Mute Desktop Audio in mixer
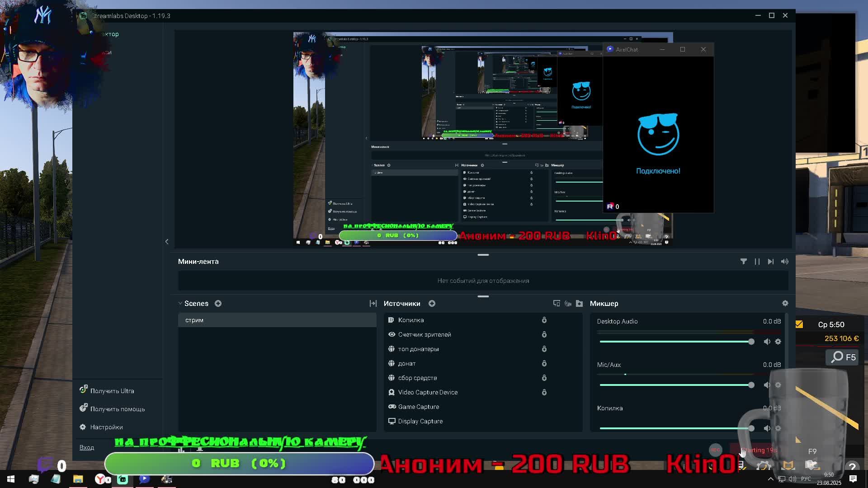This screenshot has height=488, width=868. pos(767,342)
